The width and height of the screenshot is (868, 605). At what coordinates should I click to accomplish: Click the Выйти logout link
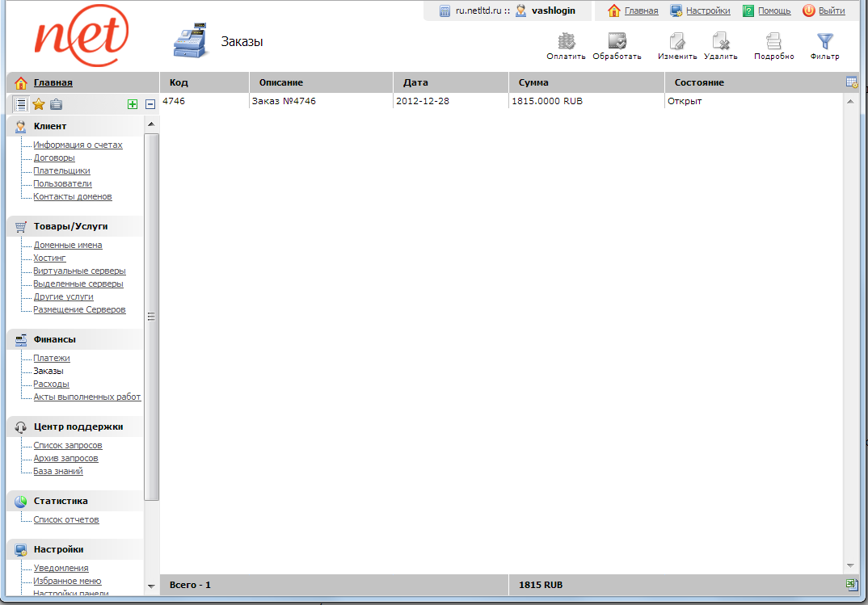click(831, 11)
